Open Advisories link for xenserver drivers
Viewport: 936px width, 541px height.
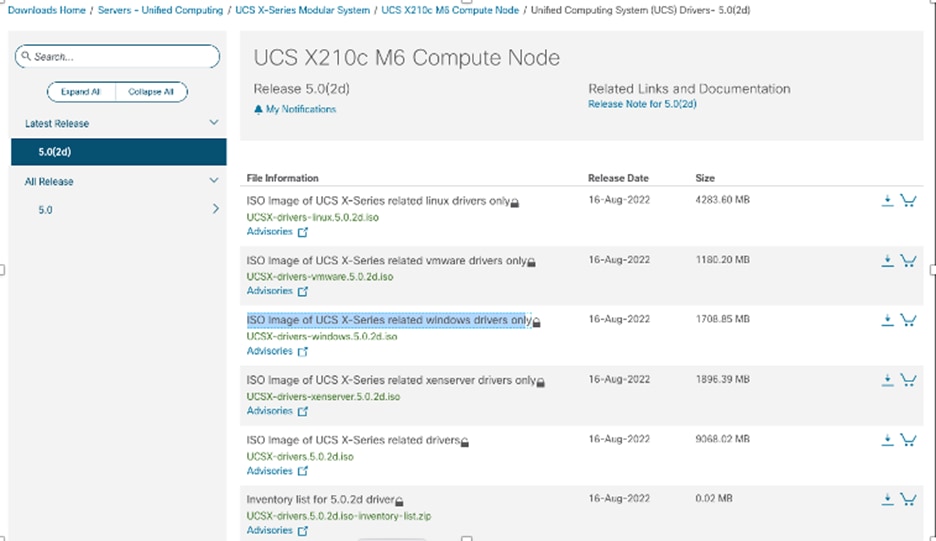pyautogui.click(x=269, y=411)
